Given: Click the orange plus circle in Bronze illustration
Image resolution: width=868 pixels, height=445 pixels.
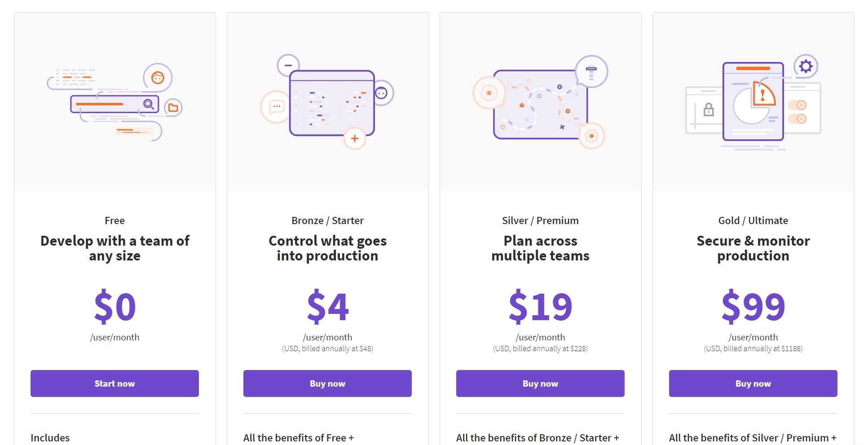Looking at the screenshot, I should click(355, 138).
